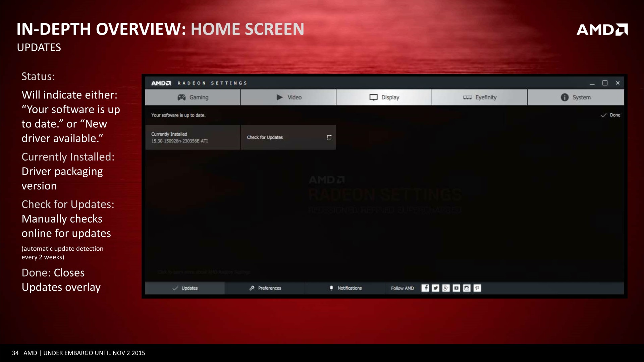
Task: Maximize the Radeon Settings window
Action: (605, 83)
